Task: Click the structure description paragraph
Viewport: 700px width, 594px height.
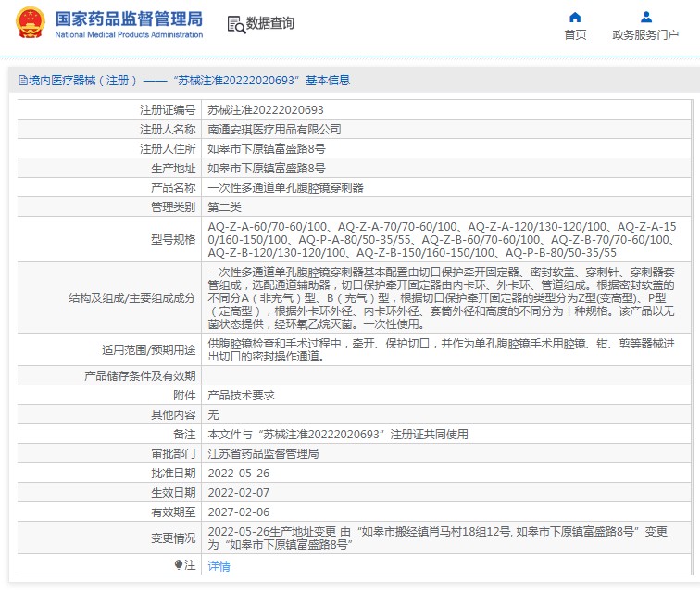Action: [441, 298]
